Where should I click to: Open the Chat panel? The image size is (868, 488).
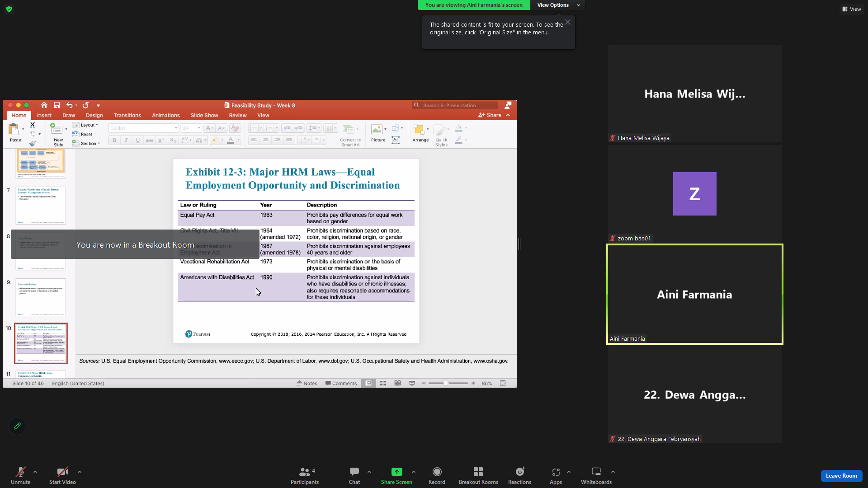coord(354,475)
